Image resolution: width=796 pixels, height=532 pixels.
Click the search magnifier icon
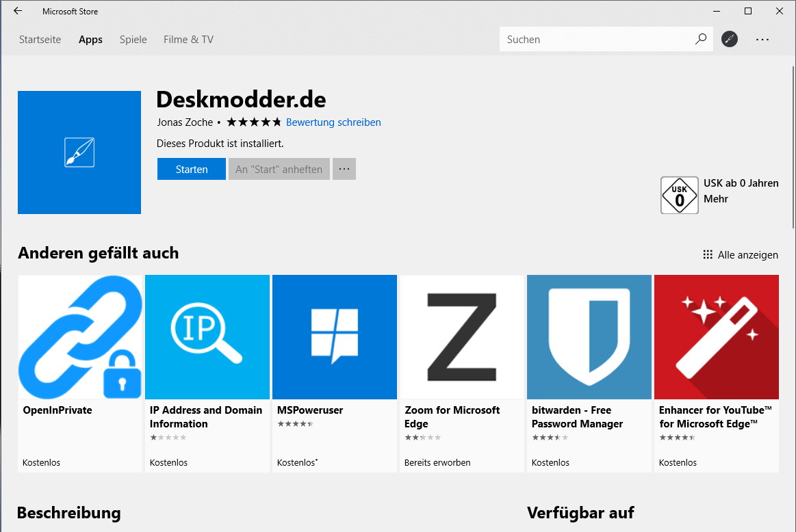click(701, 39)
